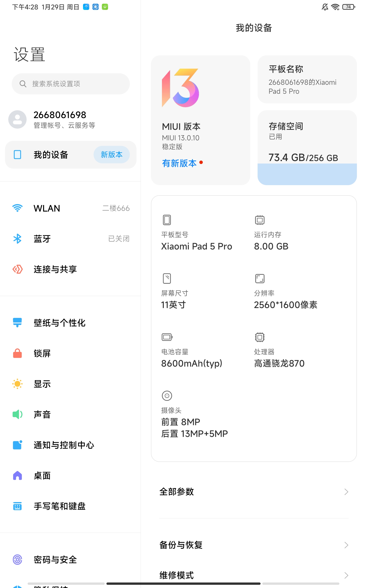The width and height of the screenshot is (367, 588).
Task: Click the 声音 speaker icon
Action: [x=17, y=414]
